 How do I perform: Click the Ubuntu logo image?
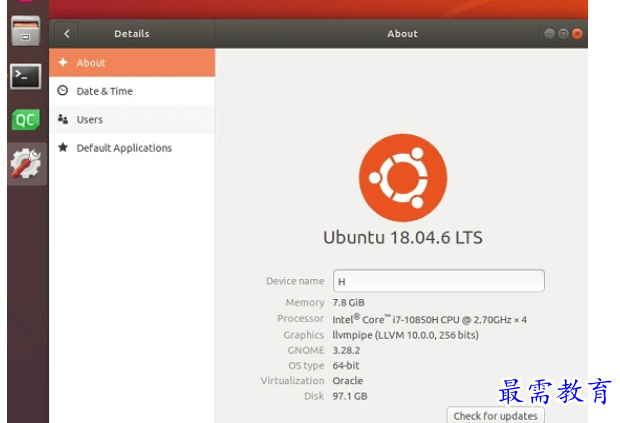(x=403, y=178)
